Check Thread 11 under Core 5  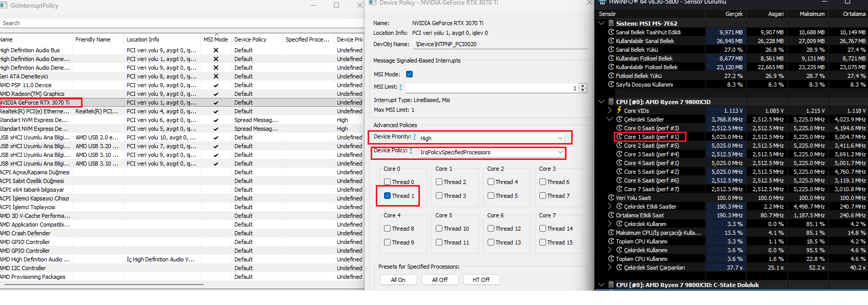pyautogui.click(x=439, y=242)
